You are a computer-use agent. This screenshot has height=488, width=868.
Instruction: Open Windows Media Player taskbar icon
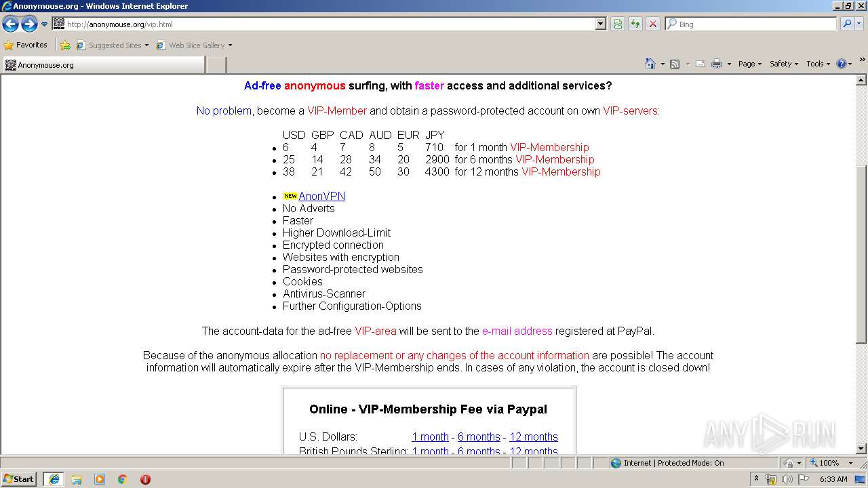click(x=100, y=479)
